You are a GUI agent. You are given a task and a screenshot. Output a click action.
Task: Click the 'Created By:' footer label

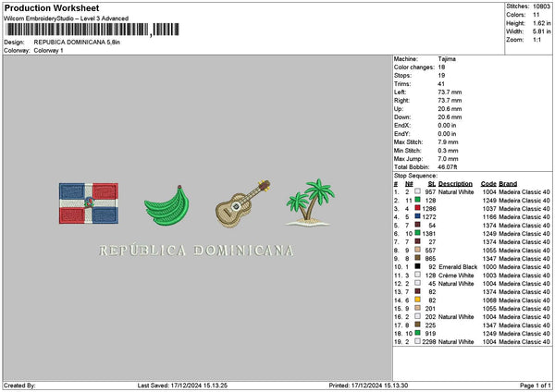(19, 386)
